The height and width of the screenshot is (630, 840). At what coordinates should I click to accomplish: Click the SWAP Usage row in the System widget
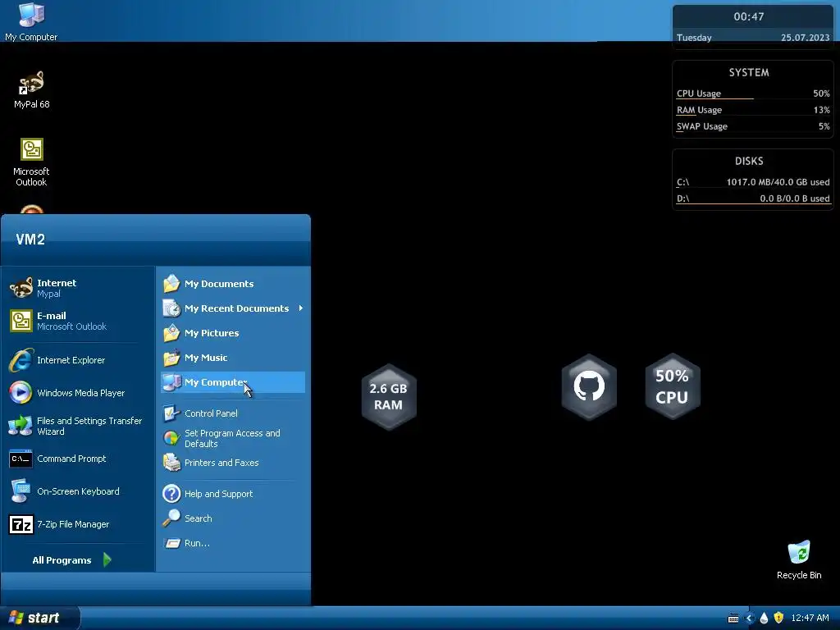pos(753,126)
